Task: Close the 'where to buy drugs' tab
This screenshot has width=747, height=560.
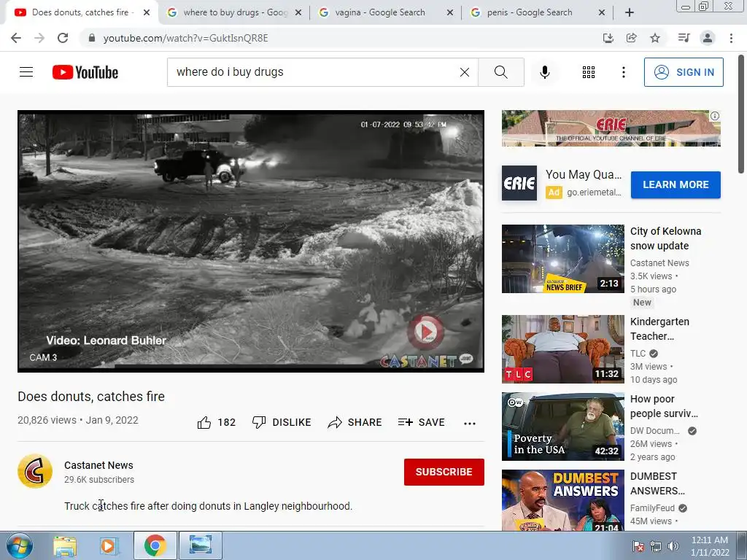Action: 298,12
